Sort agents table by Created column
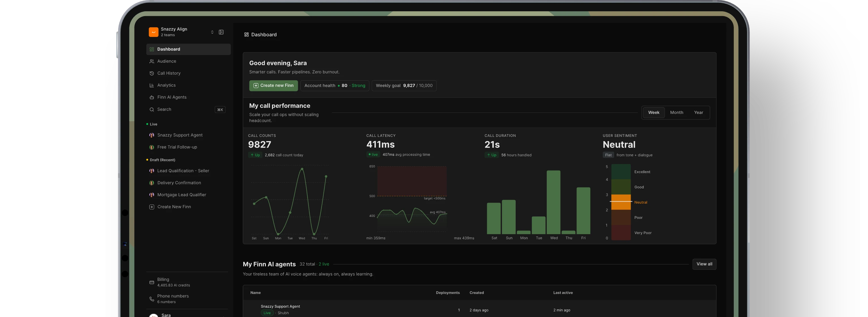The width and height of the screenshot is (868, 317). (x=476, y=293)
